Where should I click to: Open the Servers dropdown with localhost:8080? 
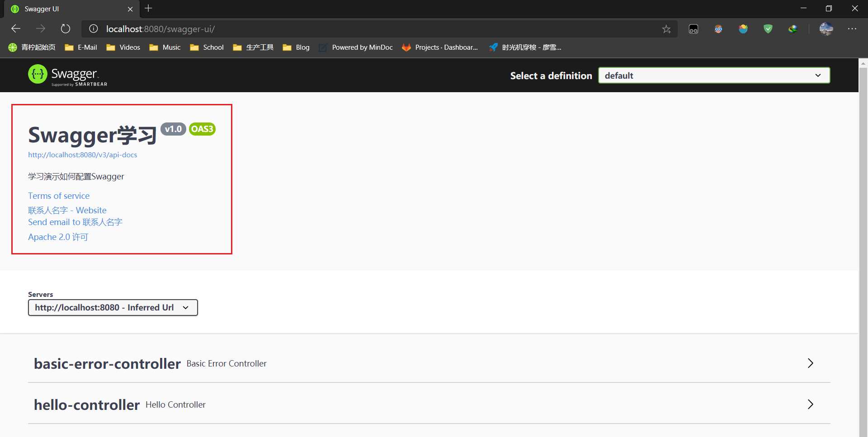pos(113,308)
